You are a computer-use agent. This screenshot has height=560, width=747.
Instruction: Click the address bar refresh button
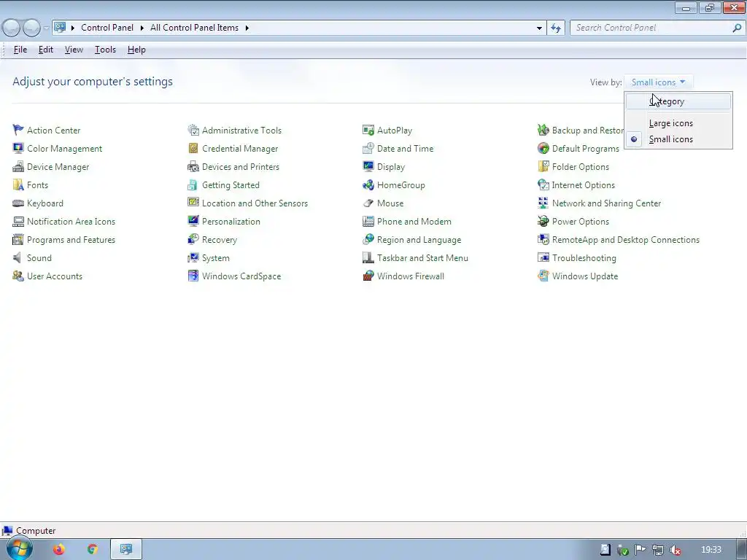[556, 28]
